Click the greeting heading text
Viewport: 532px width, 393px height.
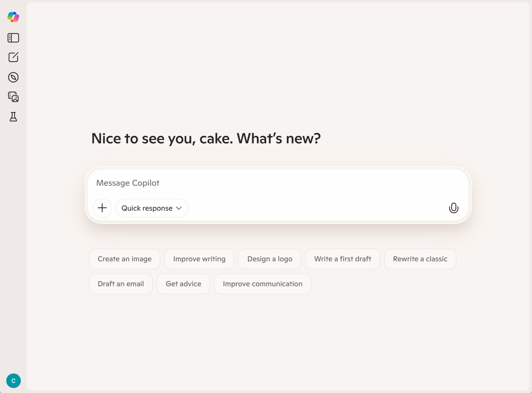coord(206,139)
